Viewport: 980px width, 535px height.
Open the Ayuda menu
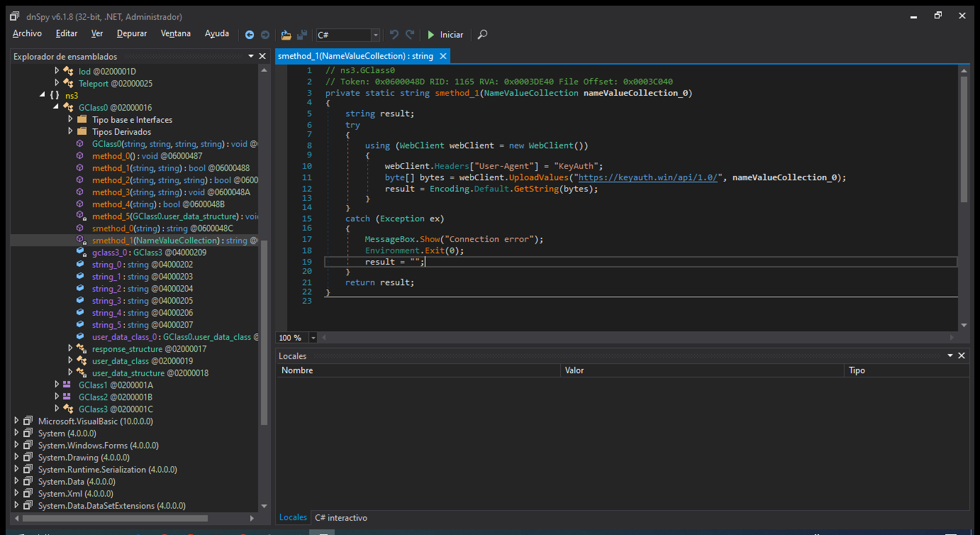click(217, 33)
